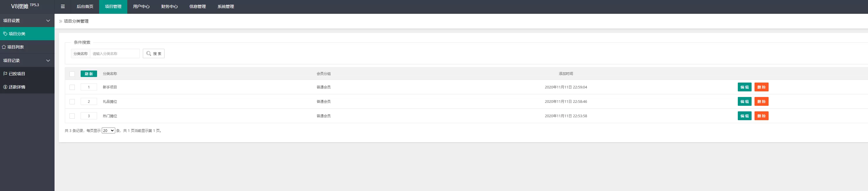Click the magnifier icon in the 搜索 button
Screen dimensions: 868x191
coord(149,54)
